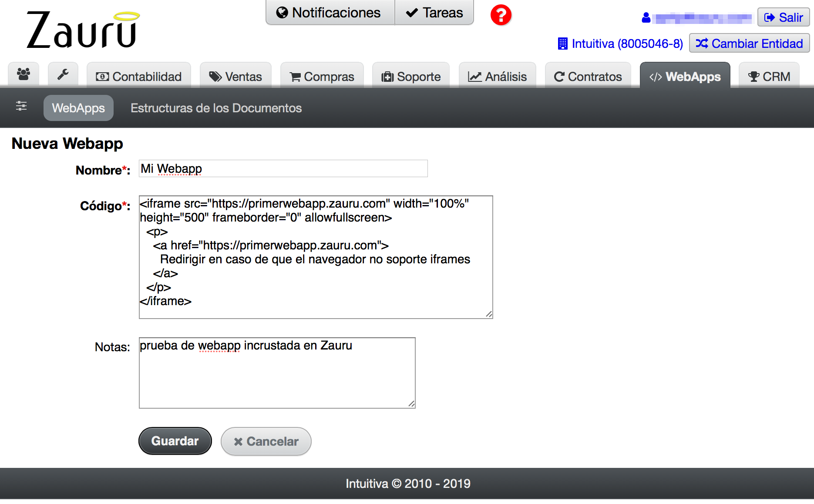Open the wrench settings tab
Viewport: 814px width, 504px height.
(63, 75)
